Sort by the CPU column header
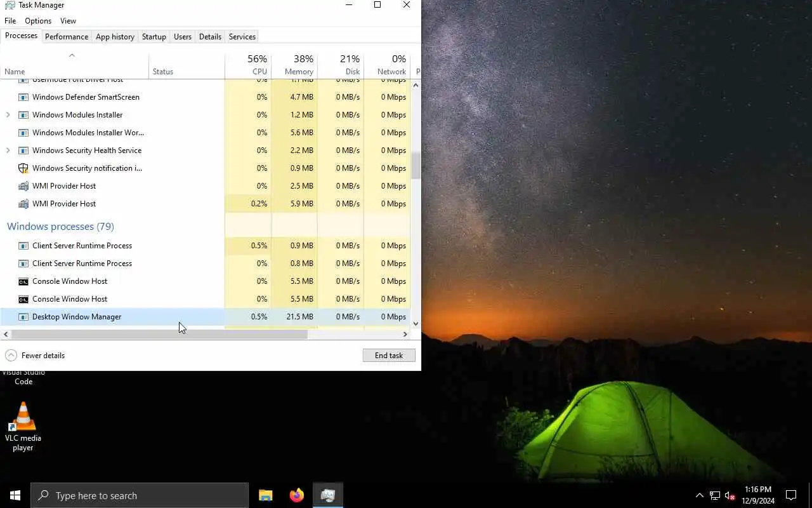 (x=248, y=64)
